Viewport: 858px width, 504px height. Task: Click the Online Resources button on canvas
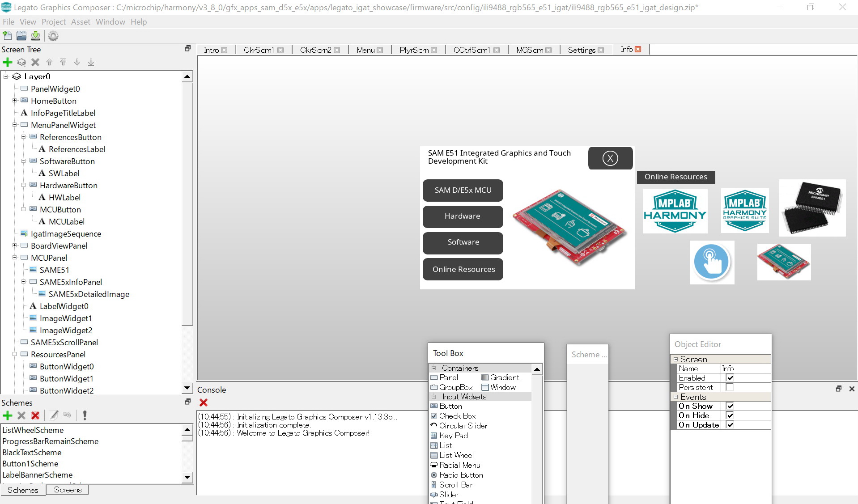(x=463, y=269)
